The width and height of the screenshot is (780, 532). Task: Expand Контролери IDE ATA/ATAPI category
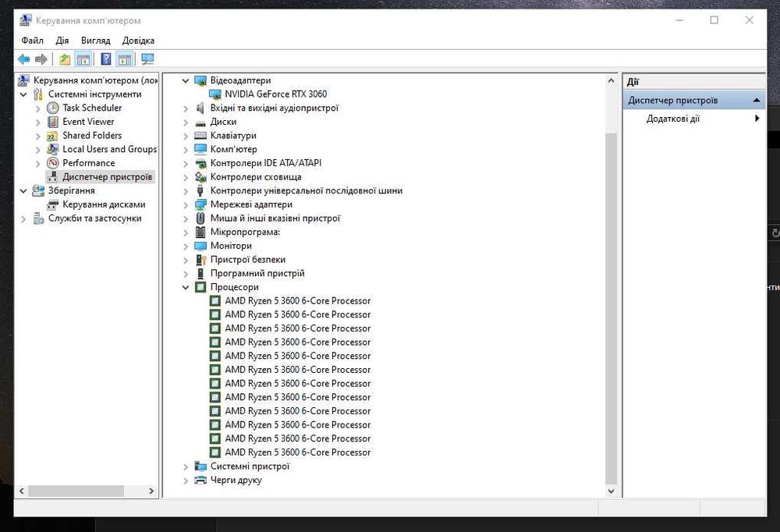tap(186, 163)
